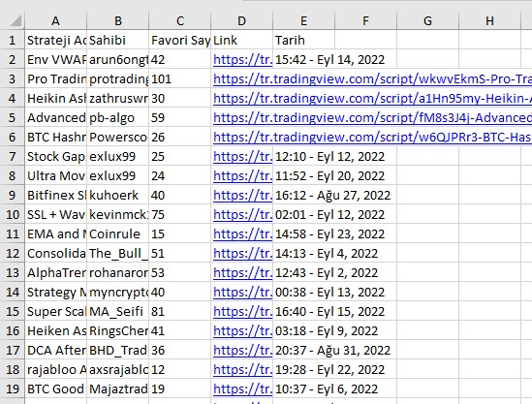The image size is (532, 404).
Task: Select the 'Favori Say' header cell
Action: [x=180, y=41]
